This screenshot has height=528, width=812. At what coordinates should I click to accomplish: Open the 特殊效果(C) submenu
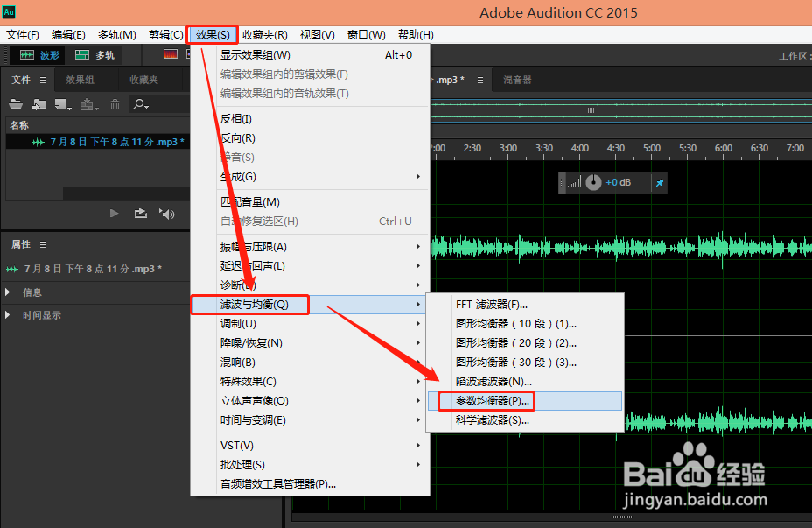coord(310,382)
